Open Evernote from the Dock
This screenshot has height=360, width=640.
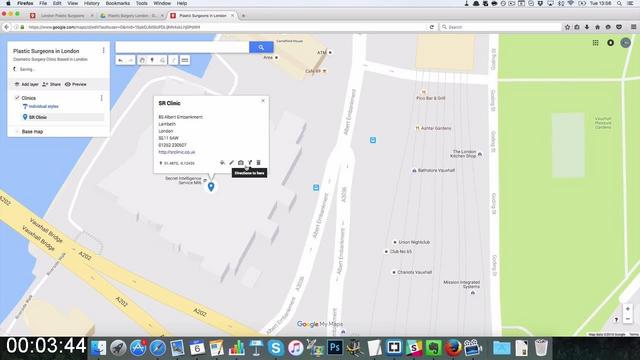[433, 348]
